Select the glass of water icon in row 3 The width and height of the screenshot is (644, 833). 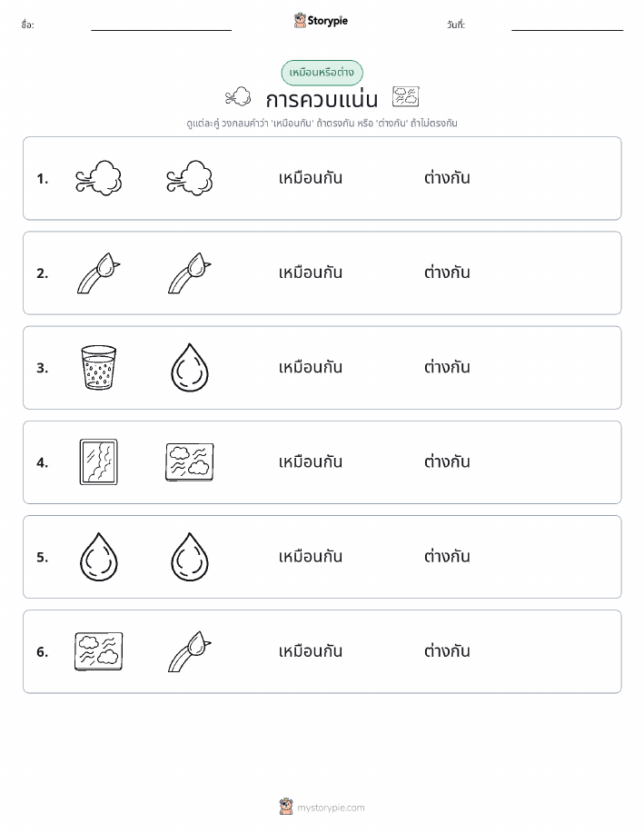(x=99, y=368)
